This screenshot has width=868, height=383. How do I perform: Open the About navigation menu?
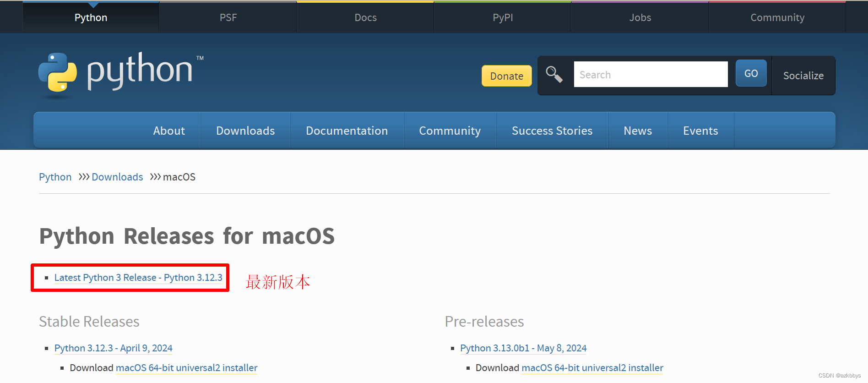click(x=169, y=131)
